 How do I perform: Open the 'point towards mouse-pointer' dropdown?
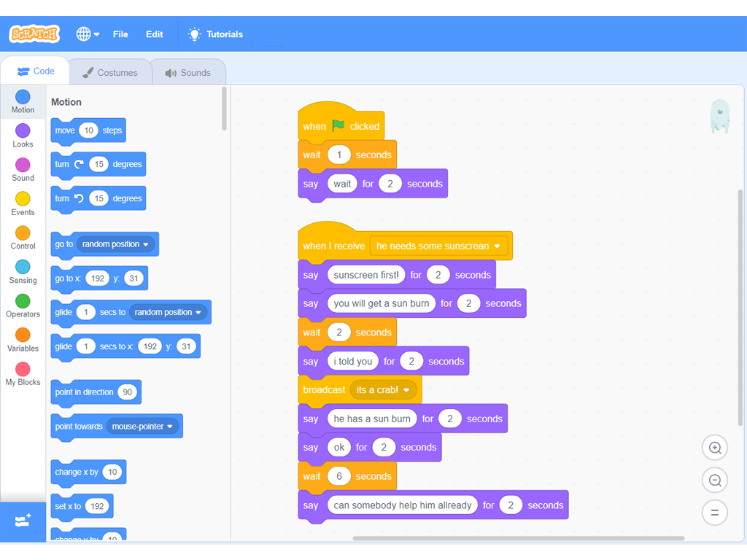pos(171,427)
